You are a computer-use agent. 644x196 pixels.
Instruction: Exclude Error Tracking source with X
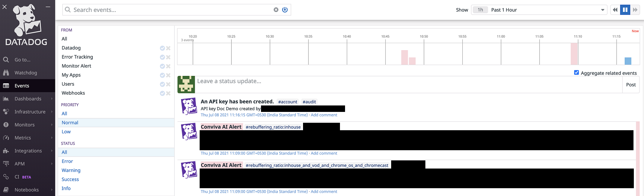pyautogui.click(x=168, y=57)
